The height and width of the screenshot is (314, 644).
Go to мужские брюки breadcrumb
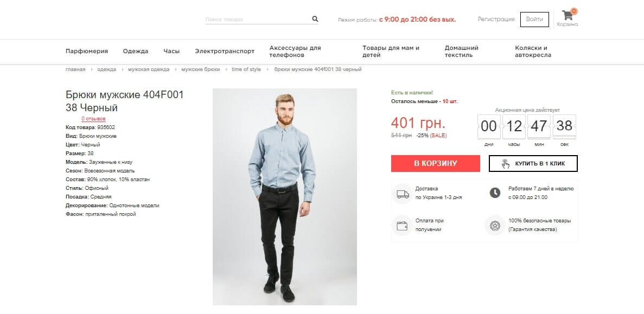coord(200,69)
